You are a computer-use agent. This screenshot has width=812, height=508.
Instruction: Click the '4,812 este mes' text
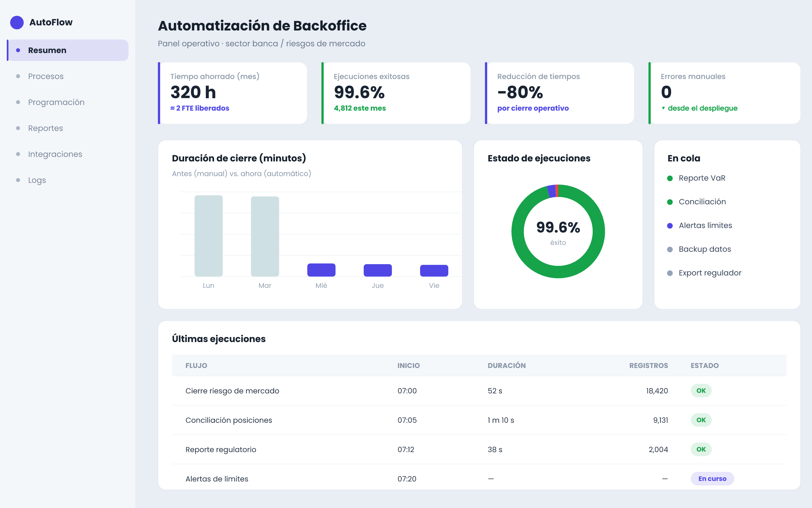pyautogui.click(x=360, y=108)
